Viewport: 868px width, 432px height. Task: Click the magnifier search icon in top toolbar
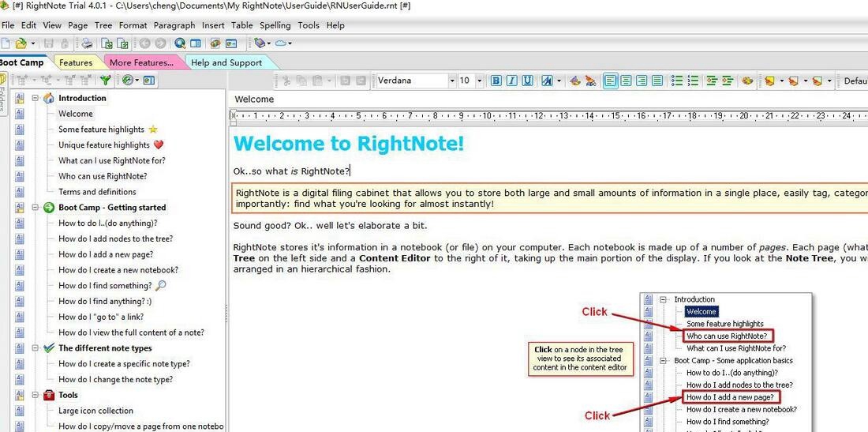point(180,43)
